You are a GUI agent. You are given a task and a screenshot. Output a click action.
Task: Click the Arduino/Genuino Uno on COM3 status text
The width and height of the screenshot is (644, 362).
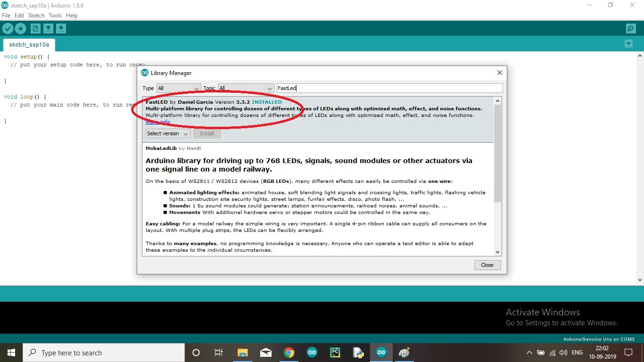click(599, 339)
